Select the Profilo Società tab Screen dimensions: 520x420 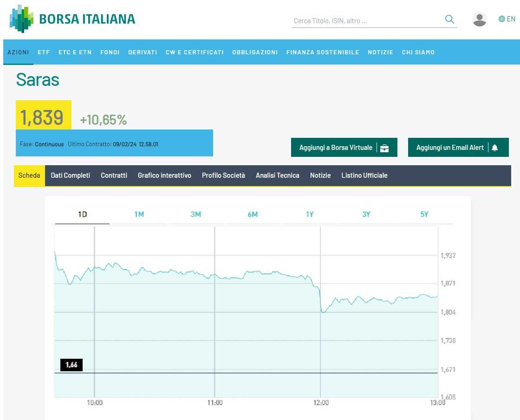[223, 175]
